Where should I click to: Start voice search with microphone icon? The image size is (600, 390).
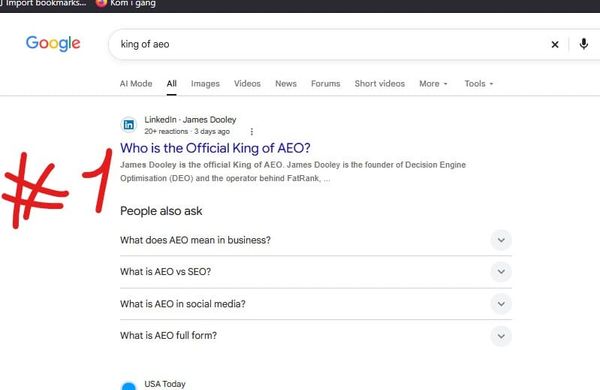point(583,44)
